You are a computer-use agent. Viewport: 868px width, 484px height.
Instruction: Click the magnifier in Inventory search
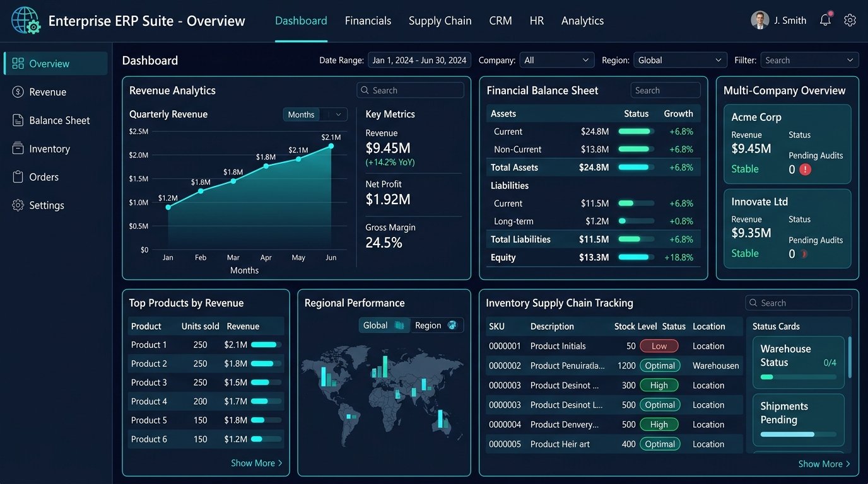click(753, 303)
